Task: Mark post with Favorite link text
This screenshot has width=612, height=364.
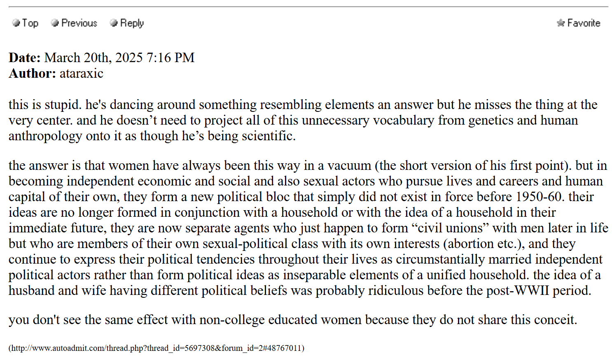Action: click(x=584, y=23)
